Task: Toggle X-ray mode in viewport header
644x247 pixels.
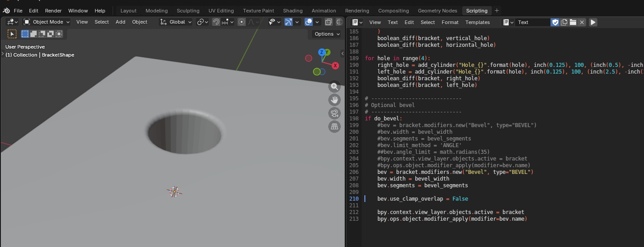Action: [x=329, y=22]
